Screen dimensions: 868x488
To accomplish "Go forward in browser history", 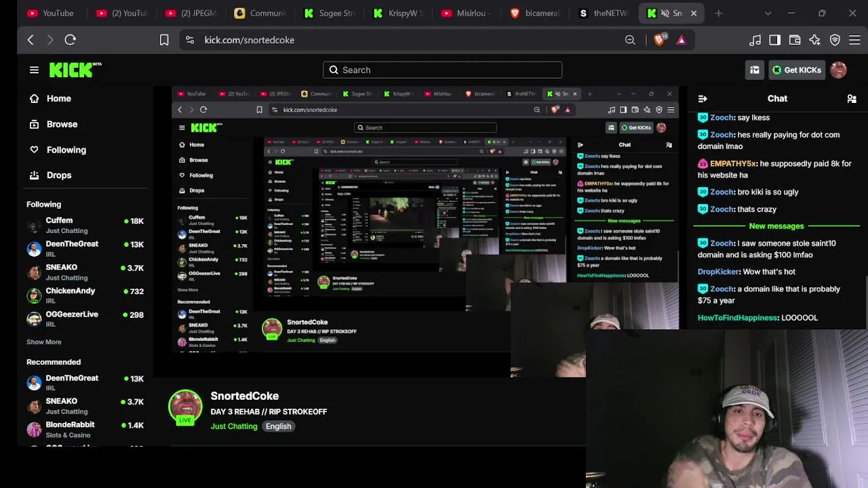I will (x=50, y=40).
